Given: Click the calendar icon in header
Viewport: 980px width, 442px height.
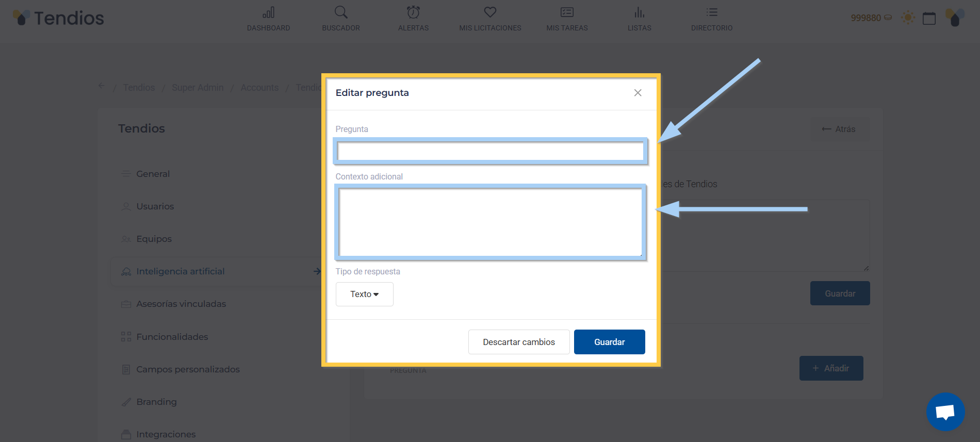Looking at the screenshot, I should [x=929, y=18].
